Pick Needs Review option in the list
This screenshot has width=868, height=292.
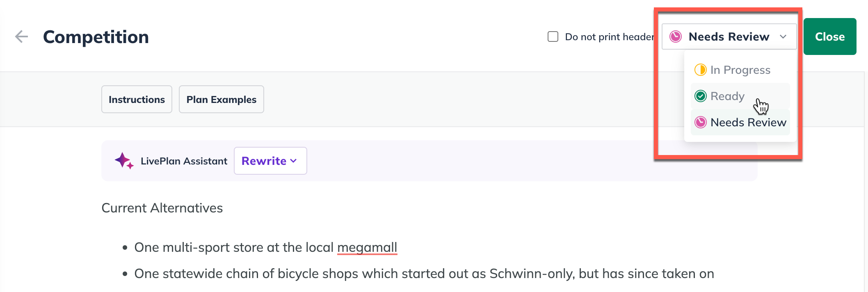click(x=740, y=123)
